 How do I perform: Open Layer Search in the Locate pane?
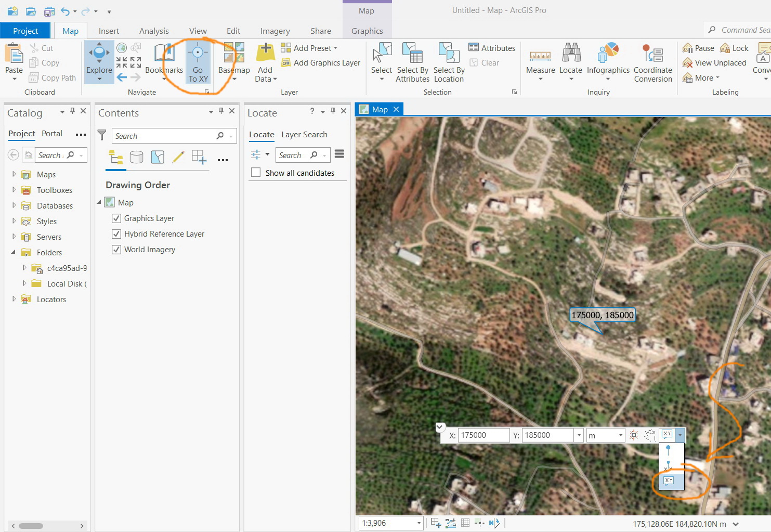[304, 134]
